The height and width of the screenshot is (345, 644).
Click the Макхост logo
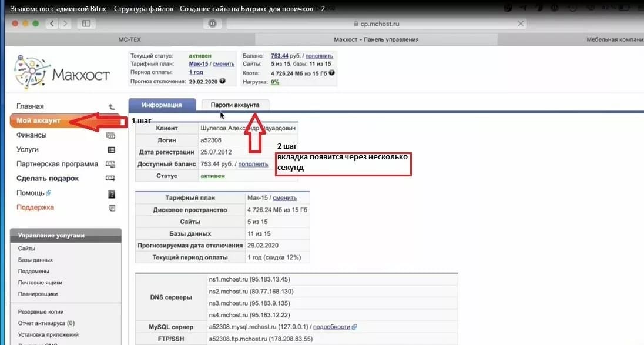[62, 72]
